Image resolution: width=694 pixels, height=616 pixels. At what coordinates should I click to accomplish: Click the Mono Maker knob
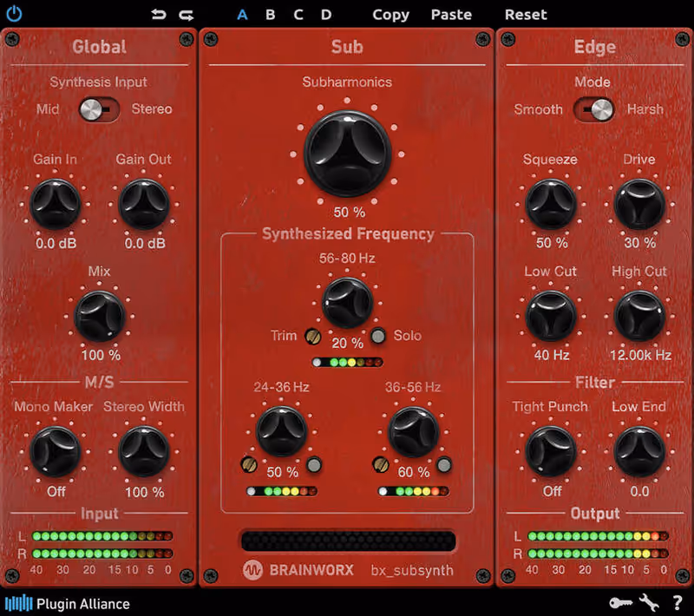point(56,451)
